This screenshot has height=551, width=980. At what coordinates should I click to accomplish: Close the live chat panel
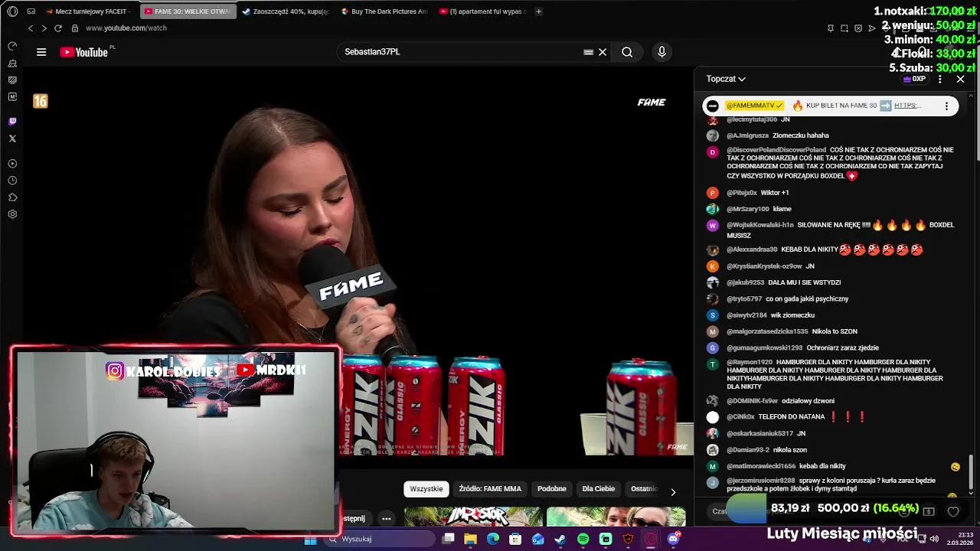click(x=961, y=79)
